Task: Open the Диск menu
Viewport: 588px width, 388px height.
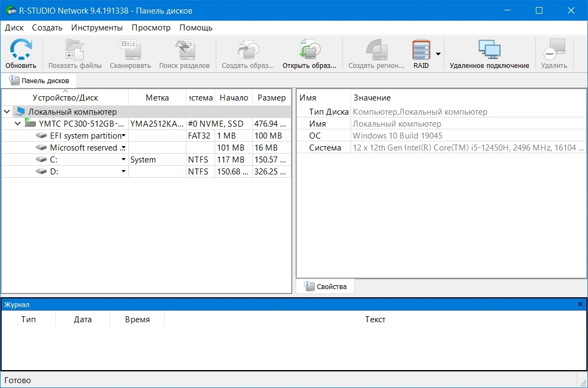Action: point(14,28)
